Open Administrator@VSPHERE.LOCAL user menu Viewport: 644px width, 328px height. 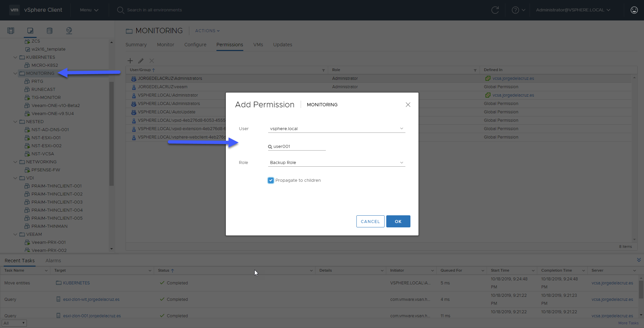tap(573, 10)
